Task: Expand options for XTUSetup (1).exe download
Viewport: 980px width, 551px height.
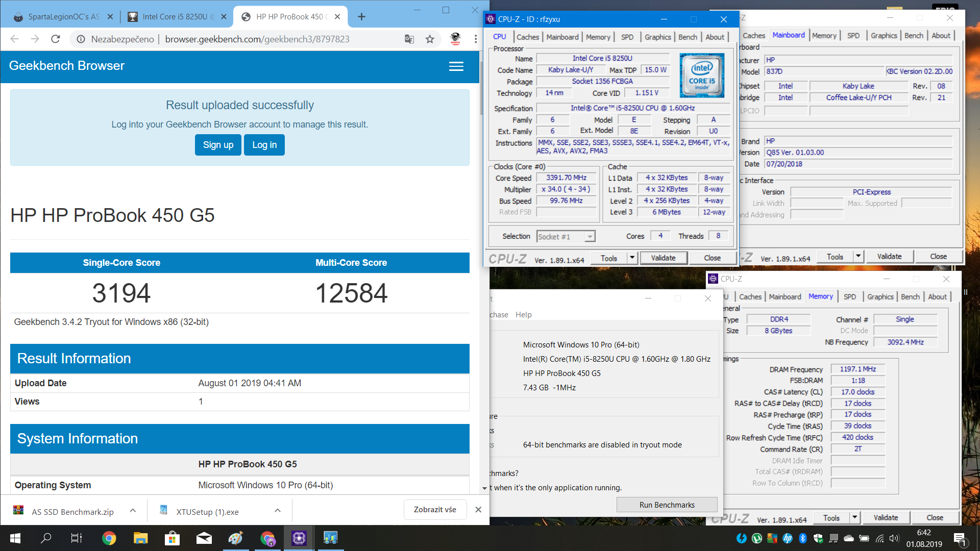Action: (278, 511)
